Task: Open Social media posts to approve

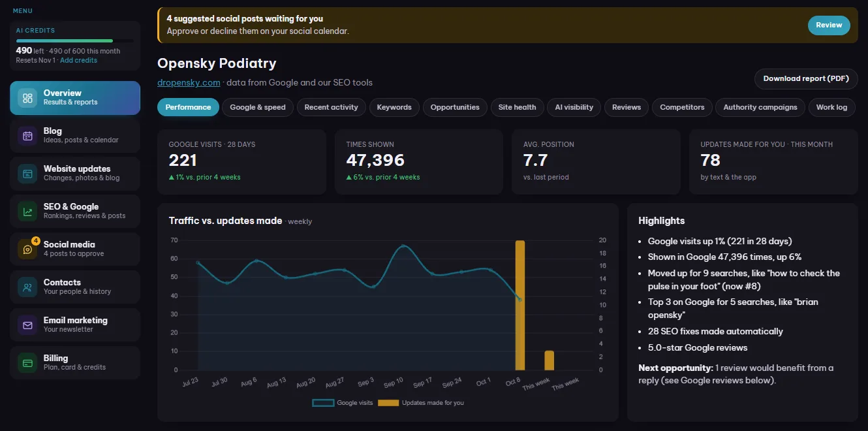Action: coord(75,249)
